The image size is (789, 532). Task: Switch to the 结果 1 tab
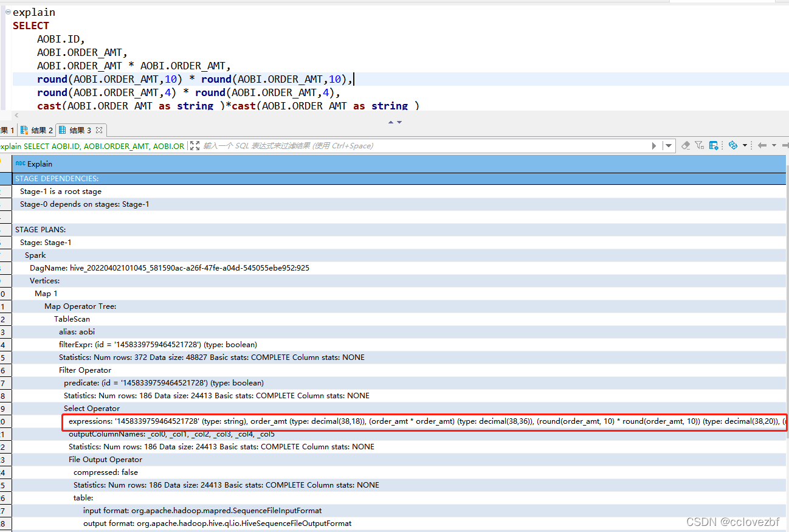[x=6, y=130]
